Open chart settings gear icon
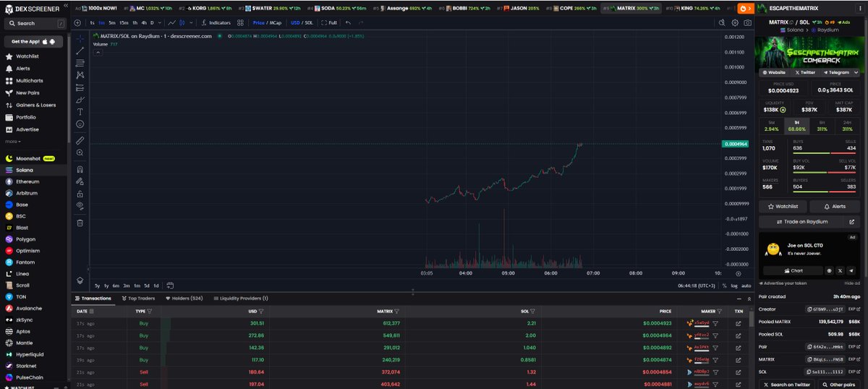868x389 pixels. click(735, 22)
